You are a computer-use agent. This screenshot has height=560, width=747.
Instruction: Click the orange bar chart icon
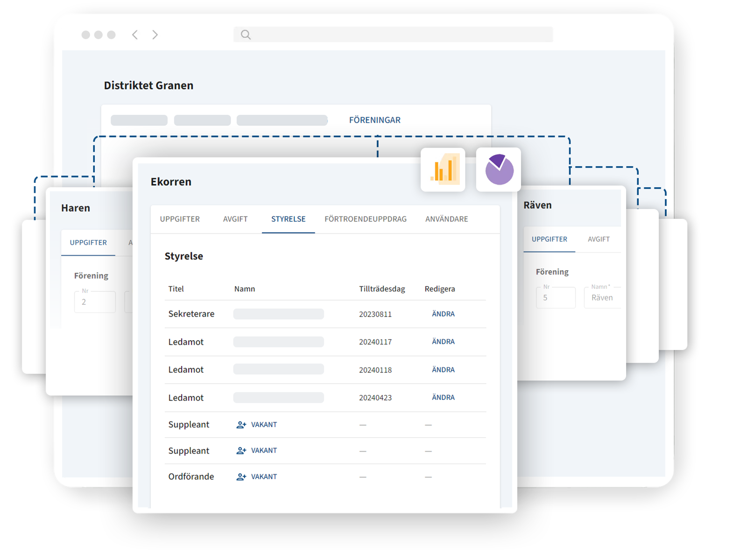443,169
